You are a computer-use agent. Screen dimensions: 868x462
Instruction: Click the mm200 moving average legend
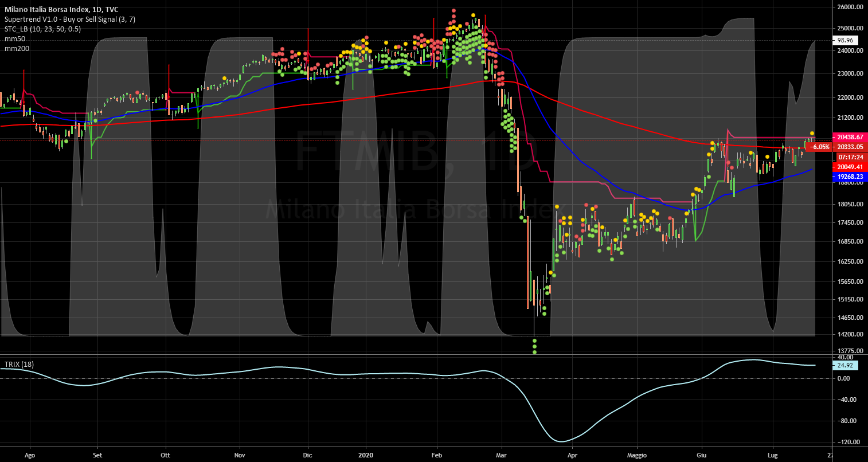17,48
